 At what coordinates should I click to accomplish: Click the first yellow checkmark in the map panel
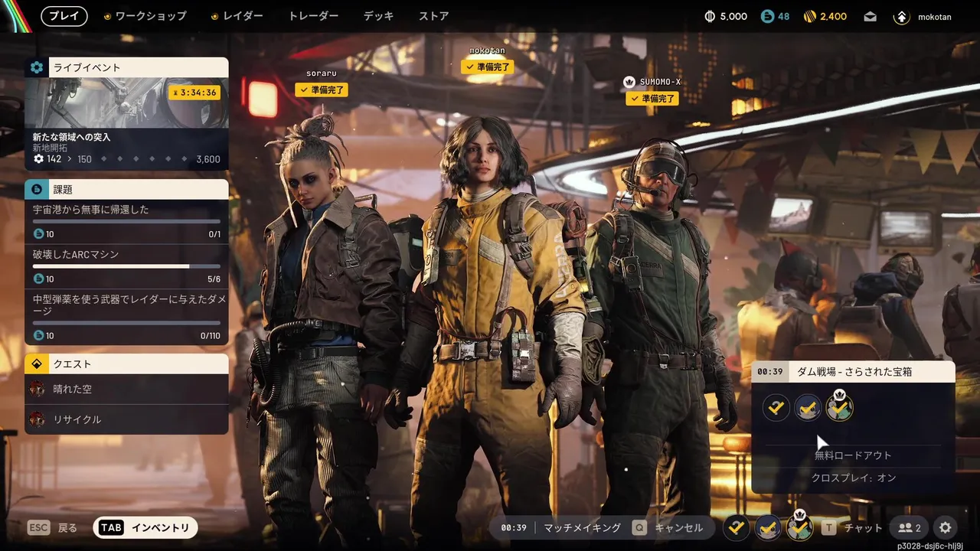[x=776, y=408]
